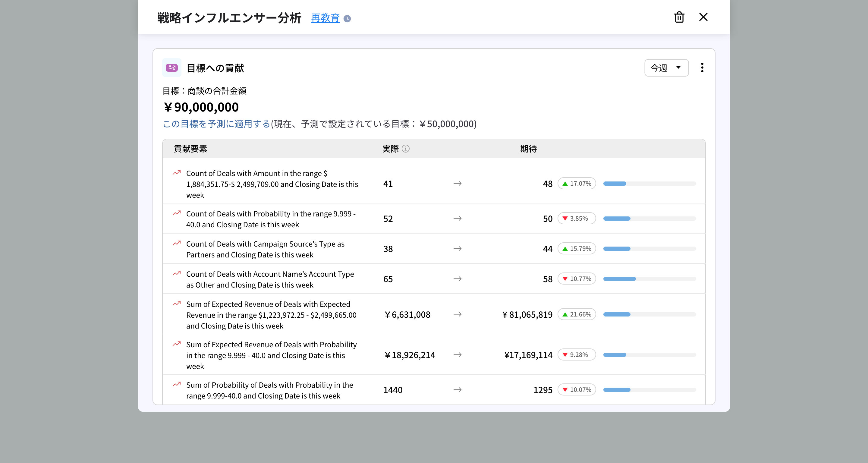Click the arrow in the 65 to 58 row
Viewport: 868px width, 463px height.
coord(457,279)
